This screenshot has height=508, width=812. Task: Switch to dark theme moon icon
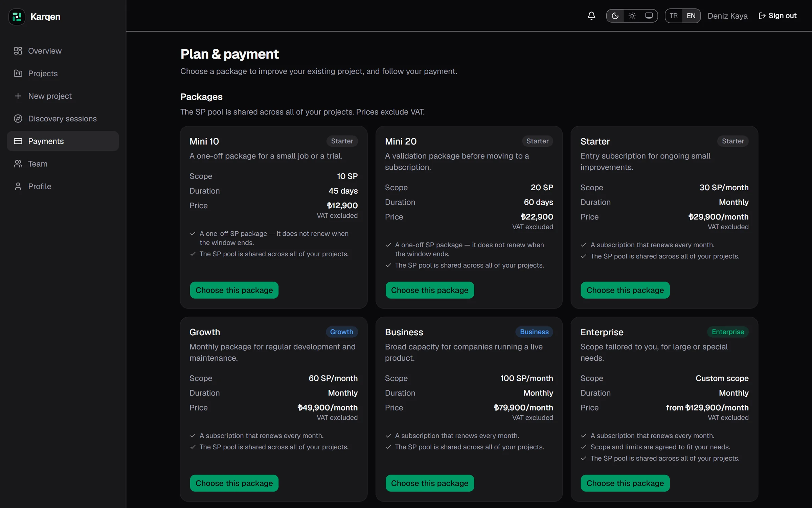point(615,16)
